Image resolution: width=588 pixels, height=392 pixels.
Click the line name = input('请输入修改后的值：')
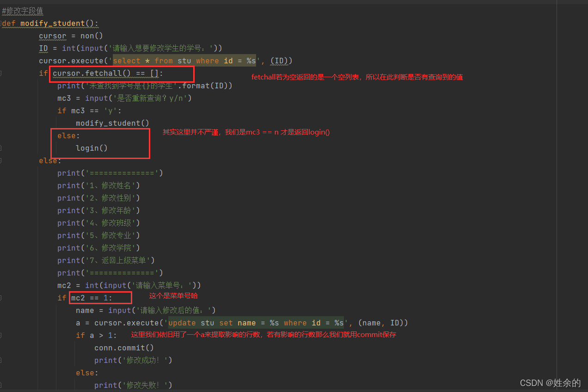pos(146,310)
